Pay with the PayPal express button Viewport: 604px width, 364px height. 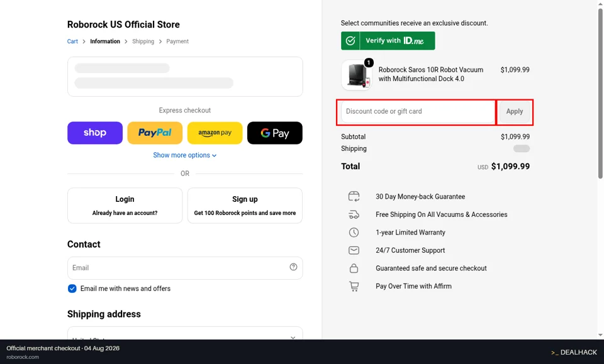pos(155,133)
